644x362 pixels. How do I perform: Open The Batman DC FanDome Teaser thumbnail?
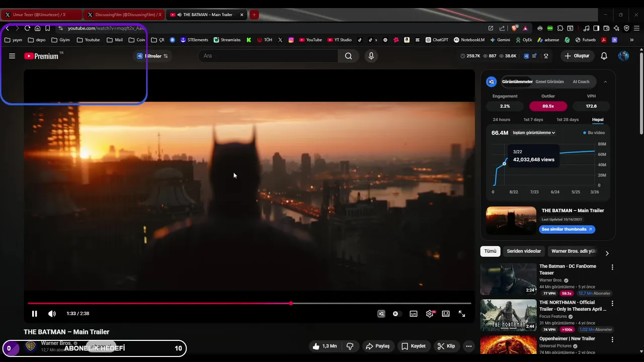[508, 279]
